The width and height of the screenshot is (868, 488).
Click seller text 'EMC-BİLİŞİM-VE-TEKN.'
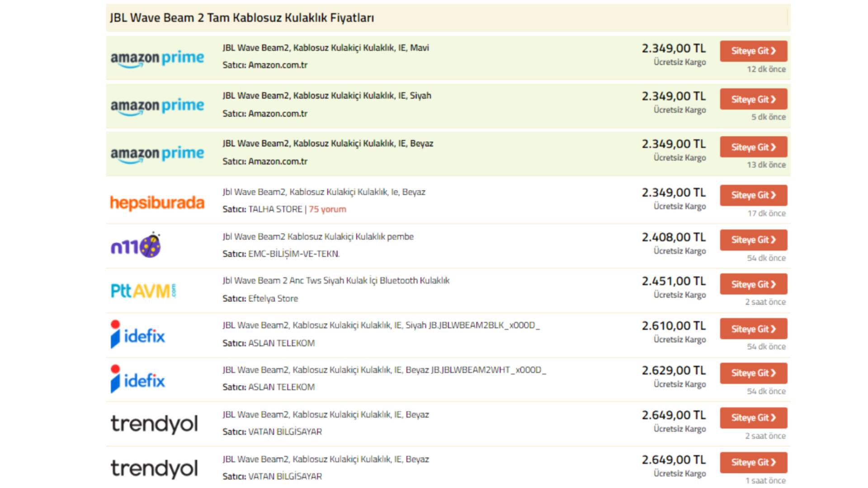[x=294, y=254]
